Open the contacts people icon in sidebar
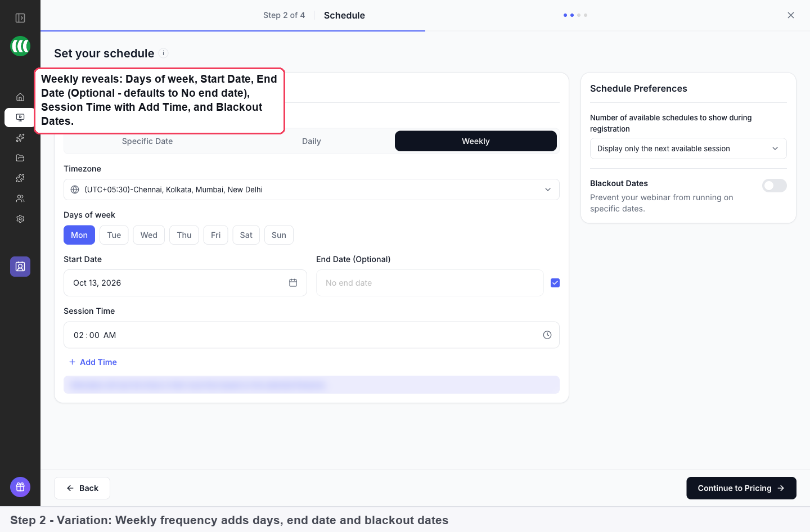810x532 pixels. (x=20, y=199)
